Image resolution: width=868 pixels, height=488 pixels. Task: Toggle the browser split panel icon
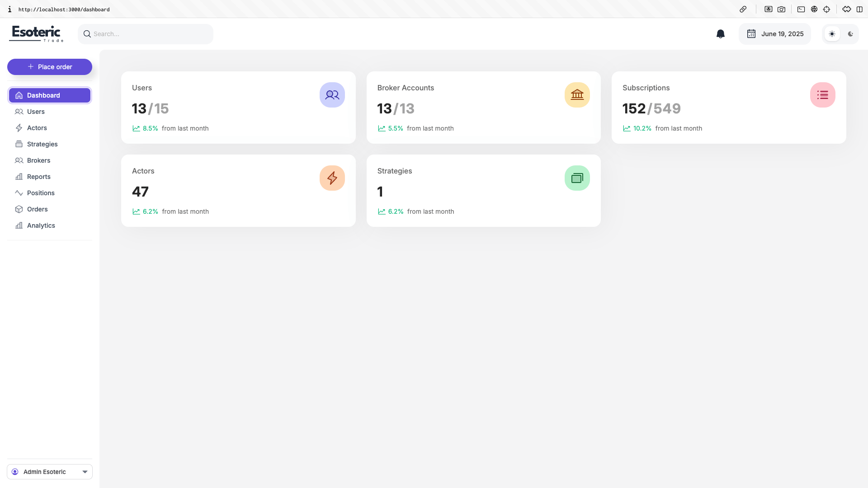point(859,9)
